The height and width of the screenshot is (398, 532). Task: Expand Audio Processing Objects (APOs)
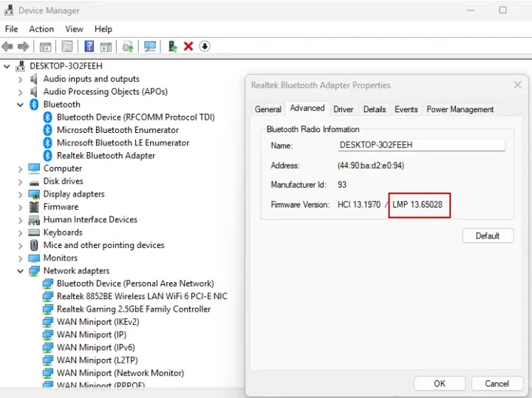tap(20, 92)
